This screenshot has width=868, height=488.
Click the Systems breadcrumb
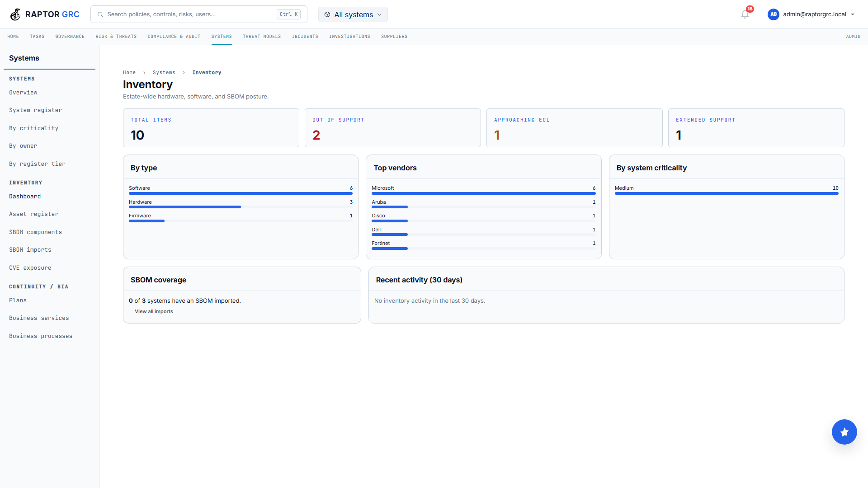(x=164, y=73)
